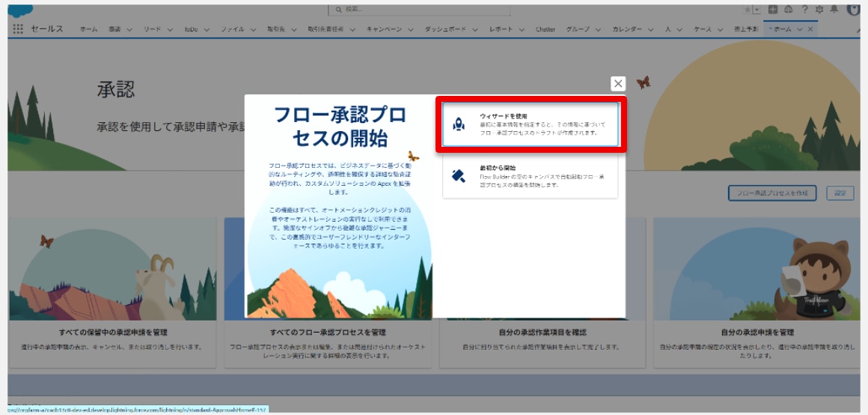The image size is (868, 415).
Task: Open the user profile avatar
Action: click(x=853, y=10)
